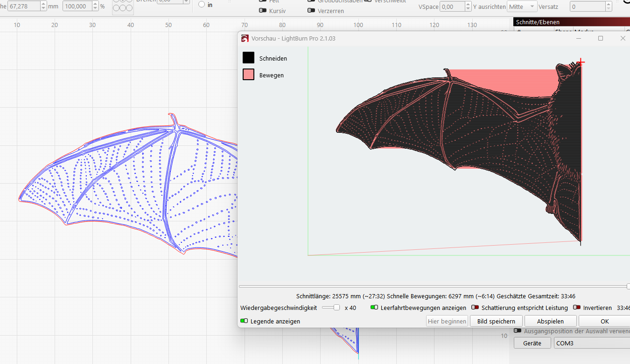Click the preview progress timeline slider
The height and width of the screenshot is (364, 630).
point(434,286)
